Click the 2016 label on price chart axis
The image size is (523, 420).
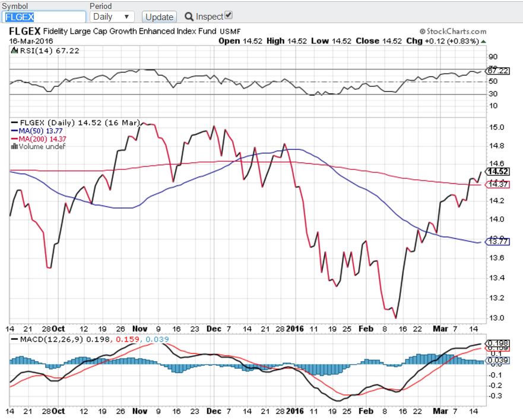(x=295, y=329)
